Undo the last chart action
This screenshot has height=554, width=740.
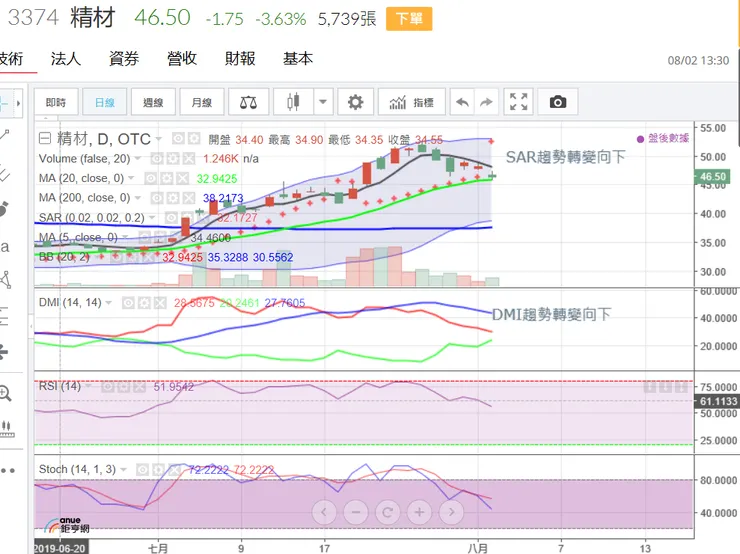coord(462,102)
